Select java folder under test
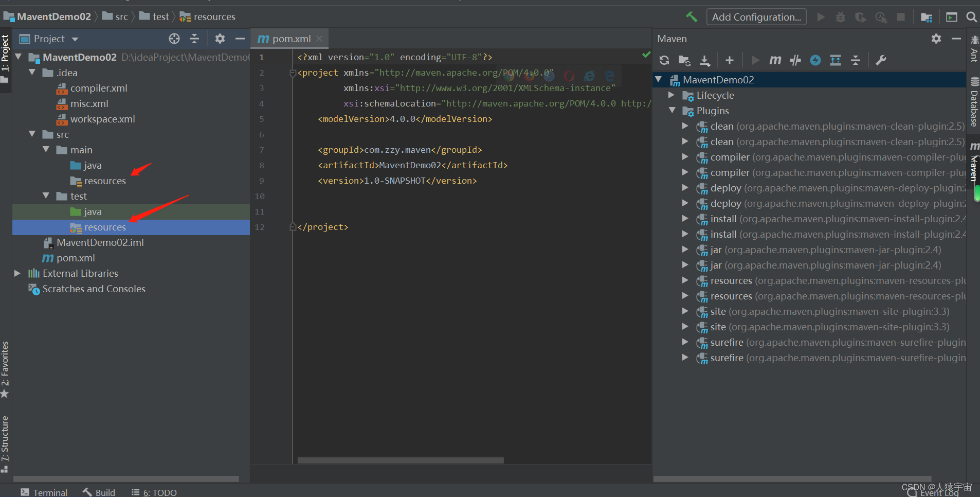This screenshot has height=497, width=980. (x=93, y=211)
